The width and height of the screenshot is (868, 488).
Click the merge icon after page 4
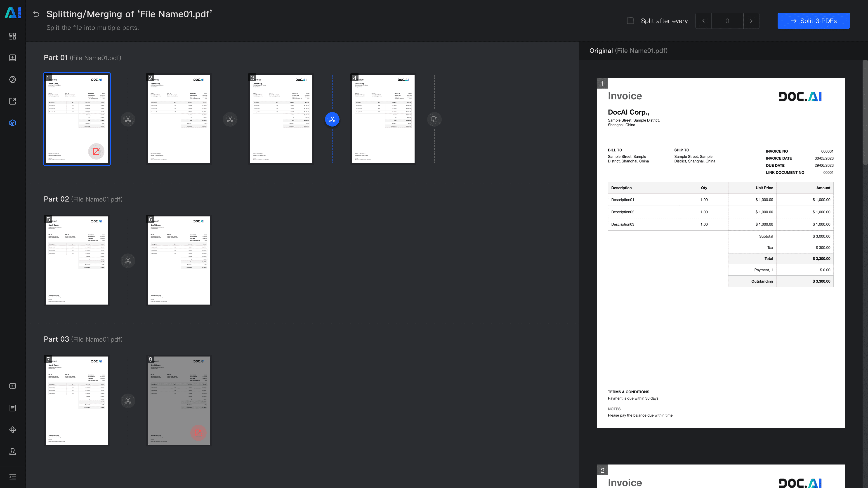pos(434,119)
